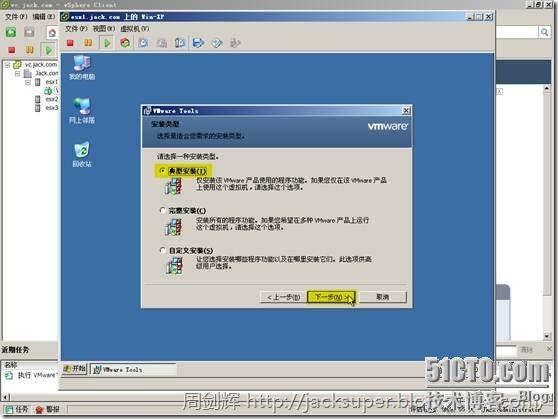
Task: Collapse the Jack.com datacenter node
Action: pyautogui.click(x=17, y=74)
